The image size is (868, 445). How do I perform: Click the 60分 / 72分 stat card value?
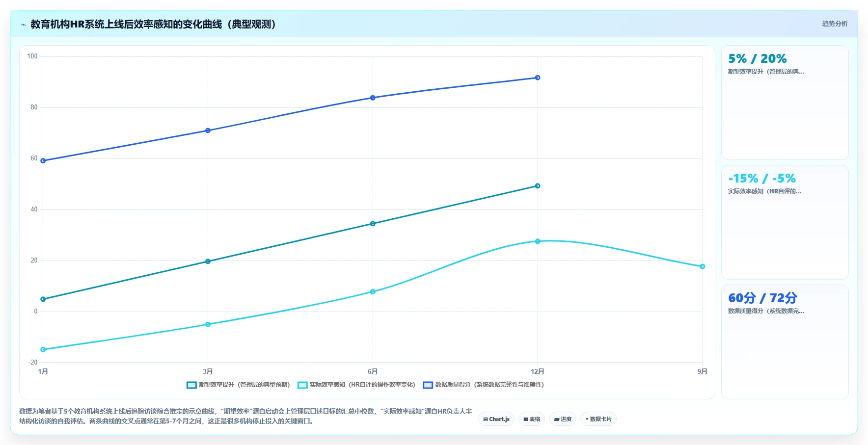coord(762,298)
